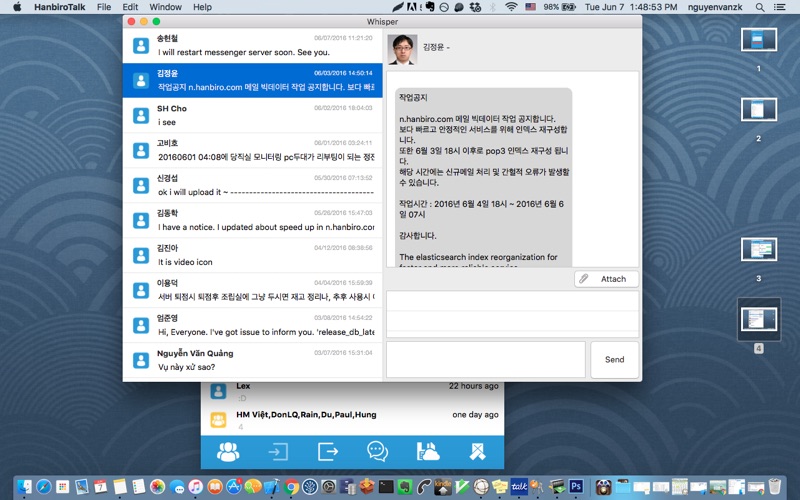Click Lex's avatar in the background window

point(218,391)
